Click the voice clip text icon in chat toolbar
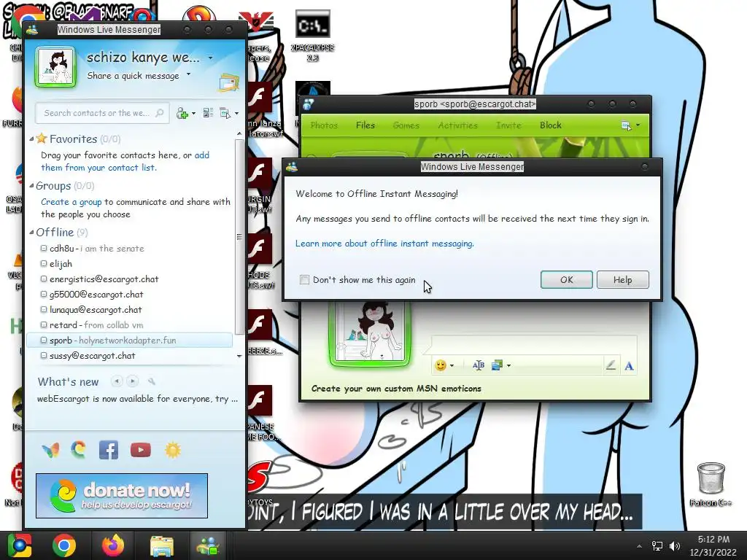The image size is (747, 560). pos(479,365)
